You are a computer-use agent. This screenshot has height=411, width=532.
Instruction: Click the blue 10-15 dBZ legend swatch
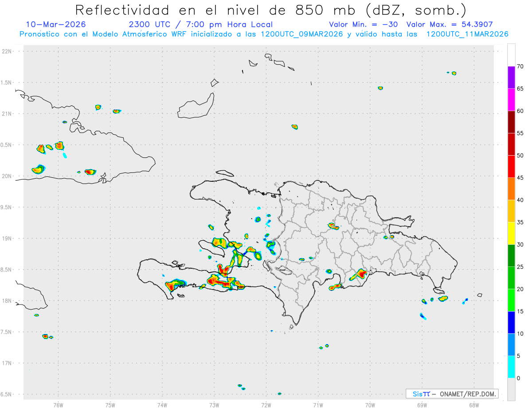click(x=511, y=322)
